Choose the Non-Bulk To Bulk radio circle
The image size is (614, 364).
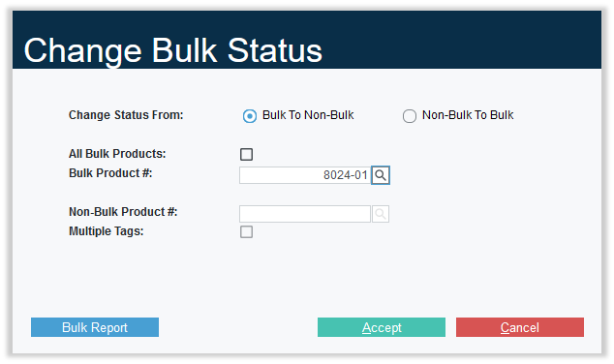(410, 116)
